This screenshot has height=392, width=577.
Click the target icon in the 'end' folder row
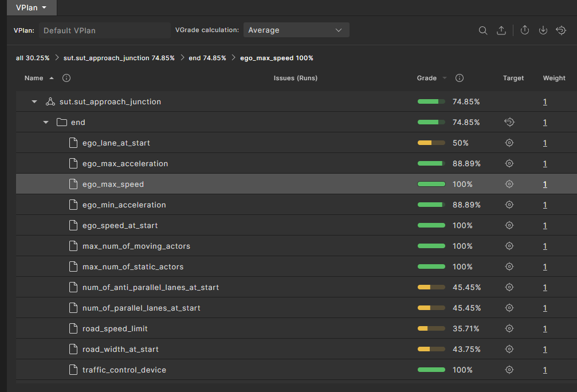tap(509, 122)
